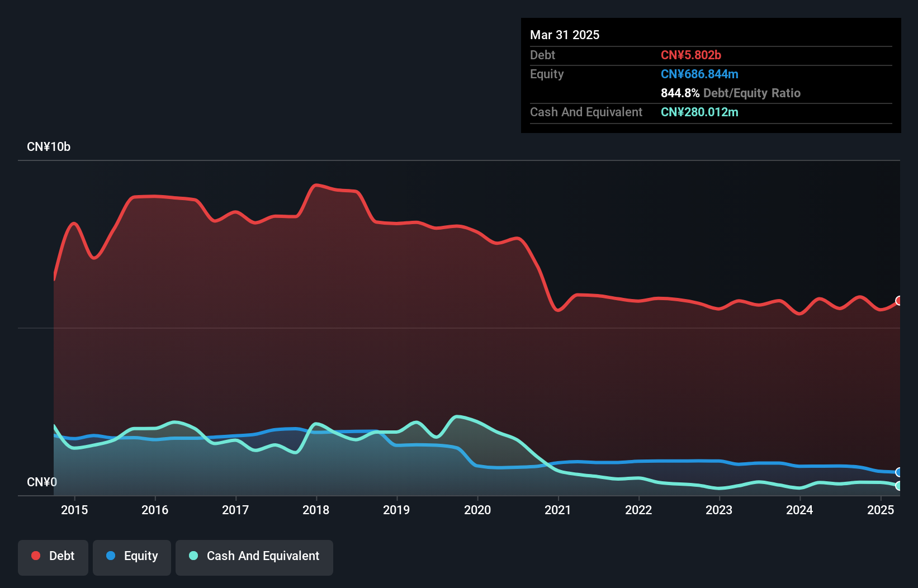Screen dimensions: 918x588
Task: Toggle the Cash And Equivalent legend button
Action: (254, 557)
